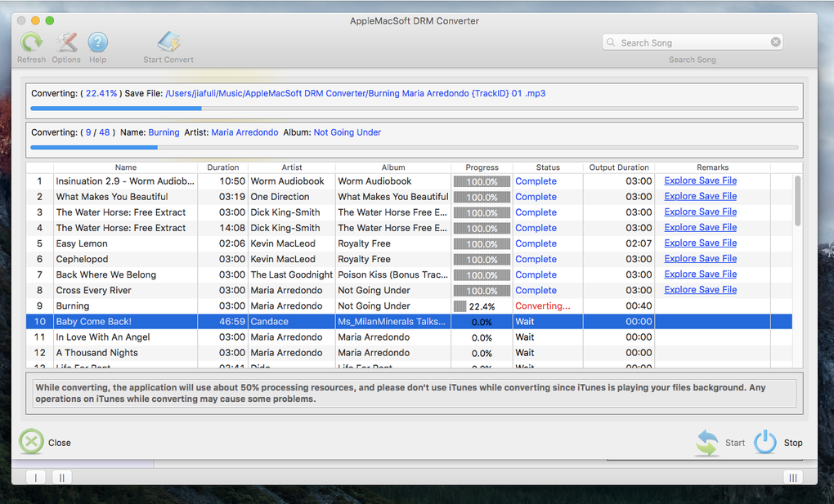The width and height of the screenshot is (834, 504).
Task: Click the 9 / 48 batch progress bar
Action: pos(415,147)
